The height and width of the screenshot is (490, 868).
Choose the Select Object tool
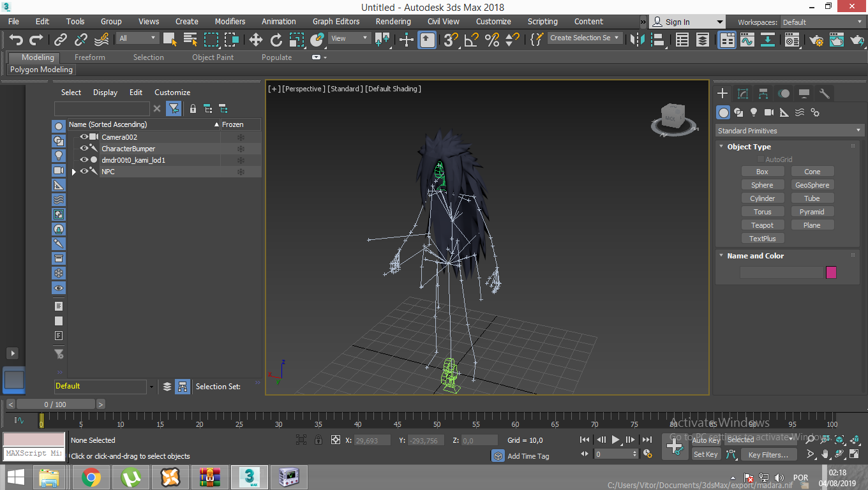coord(170,40)
